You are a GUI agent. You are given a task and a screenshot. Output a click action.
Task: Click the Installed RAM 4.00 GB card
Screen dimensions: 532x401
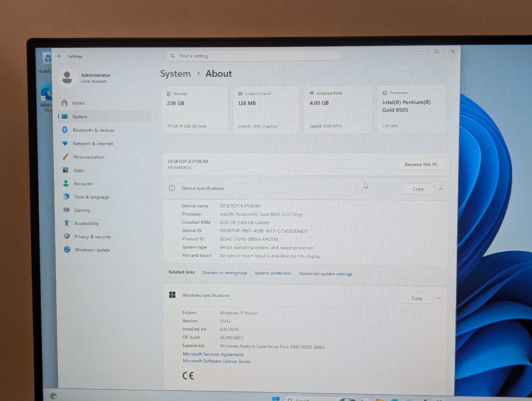(338, 109)
